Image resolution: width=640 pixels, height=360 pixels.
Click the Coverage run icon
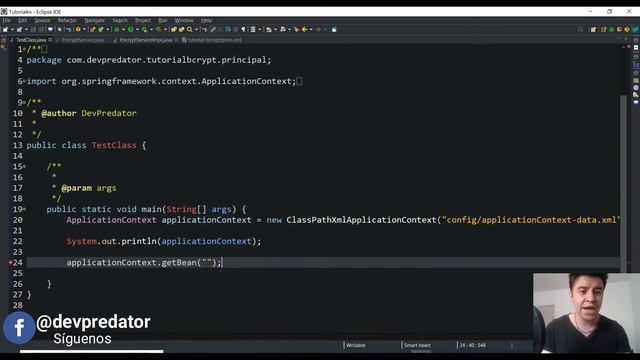[144, 29]
